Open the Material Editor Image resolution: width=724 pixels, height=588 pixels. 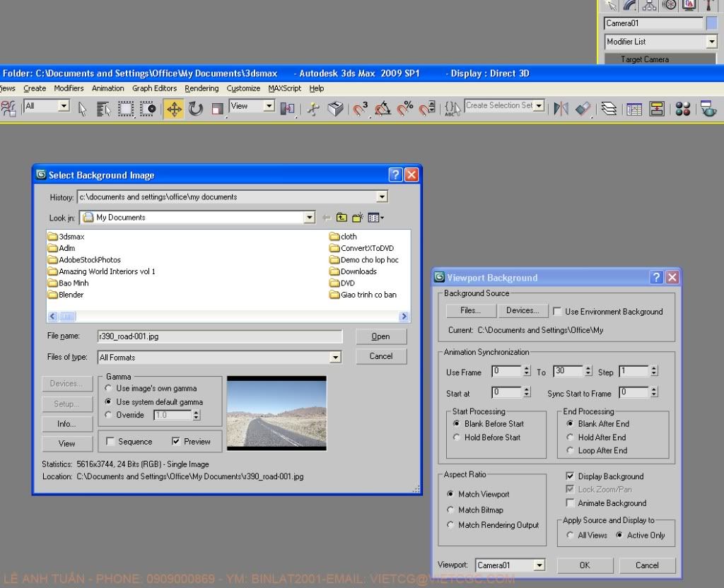tap(682, 109)
